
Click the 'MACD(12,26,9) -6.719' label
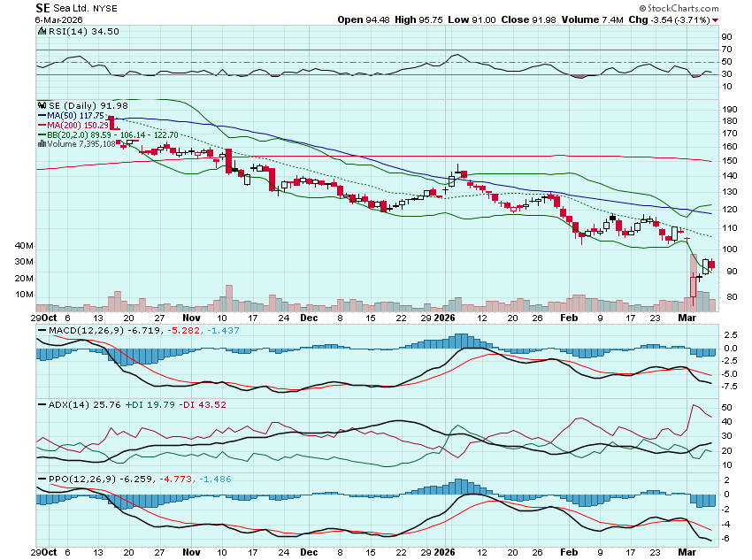click(x=104, y=330)
